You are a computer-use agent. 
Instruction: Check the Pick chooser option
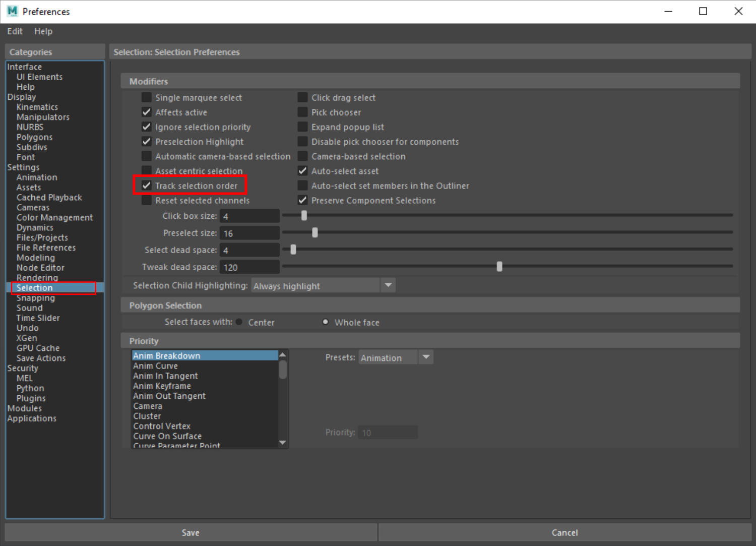(302, 112)
